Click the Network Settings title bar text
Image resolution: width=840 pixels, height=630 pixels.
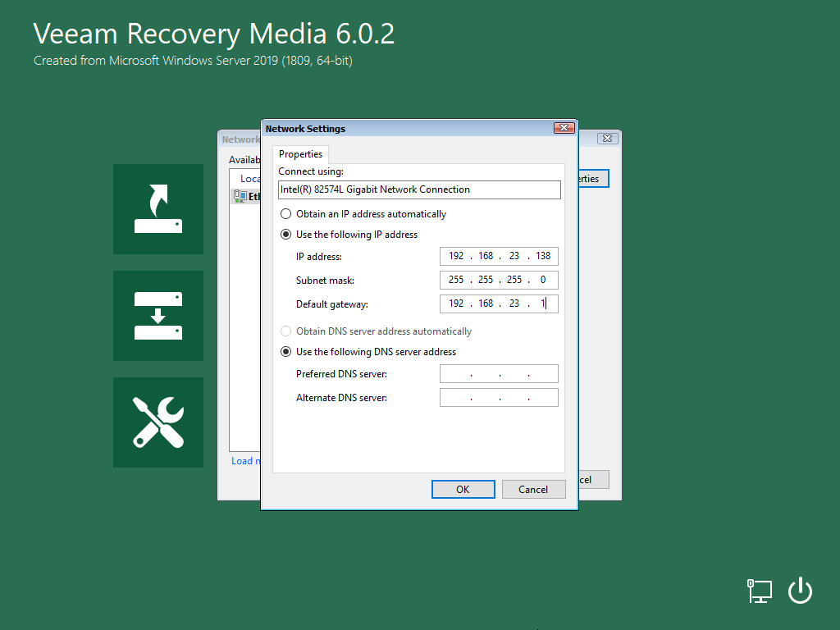pyautogui.click(x=305, y=129)
